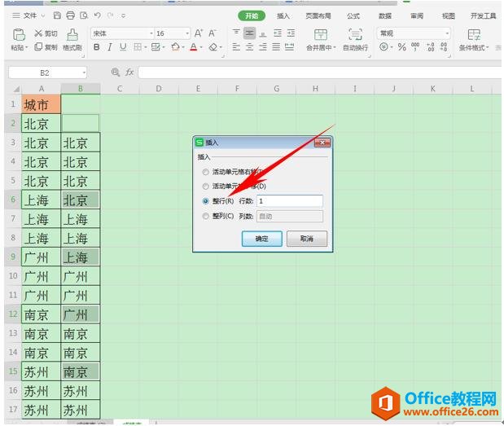Toggle Auto Wrap (自动换行)
This screenshot has width=504, height=426.
355,40
